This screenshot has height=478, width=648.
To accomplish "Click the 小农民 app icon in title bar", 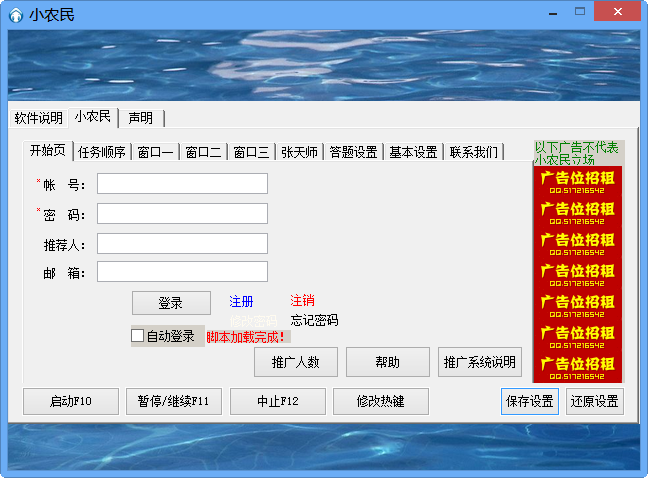I will [15, 14].
